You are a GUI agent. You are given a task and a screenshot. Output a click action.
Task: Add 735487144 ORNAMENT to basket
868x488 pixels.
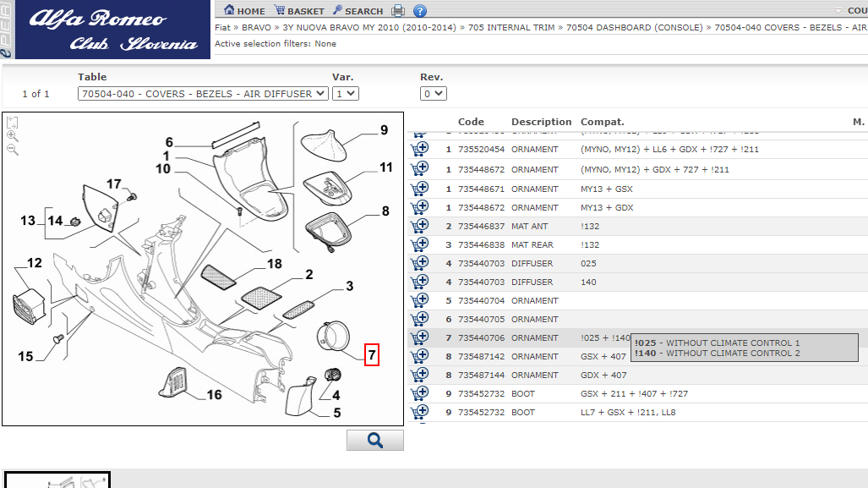pos(419,375)
